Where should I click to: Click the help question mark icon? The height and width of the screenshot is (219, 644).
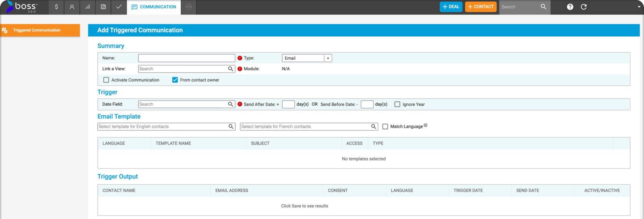point(570,7)
